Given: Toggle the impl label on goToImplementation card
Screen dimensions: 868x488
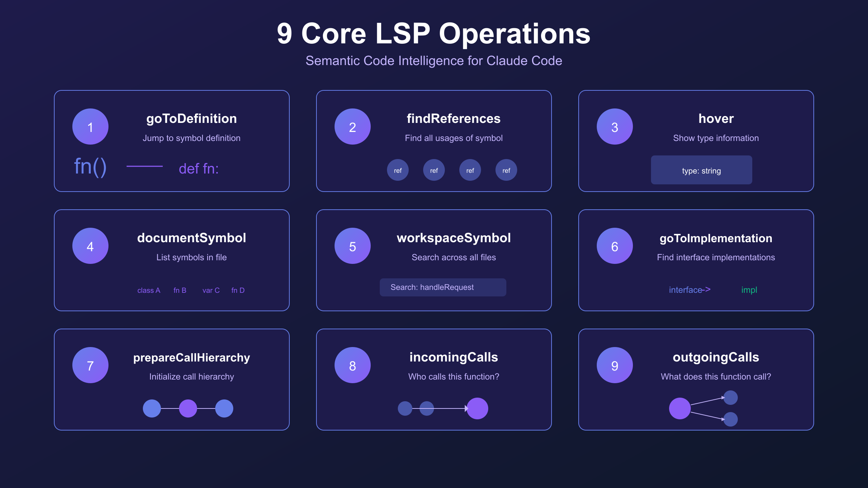Looking at the screenshot, I should coord(749,290).
